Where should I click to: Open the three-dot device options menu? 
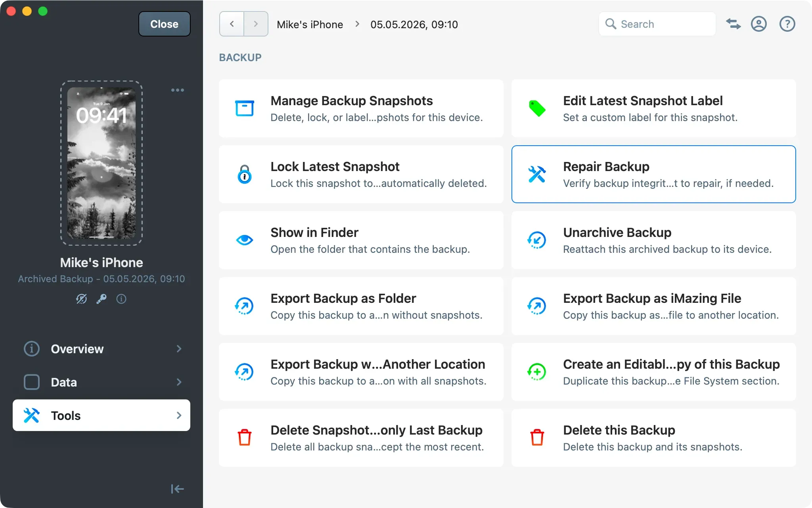[178, 90]
